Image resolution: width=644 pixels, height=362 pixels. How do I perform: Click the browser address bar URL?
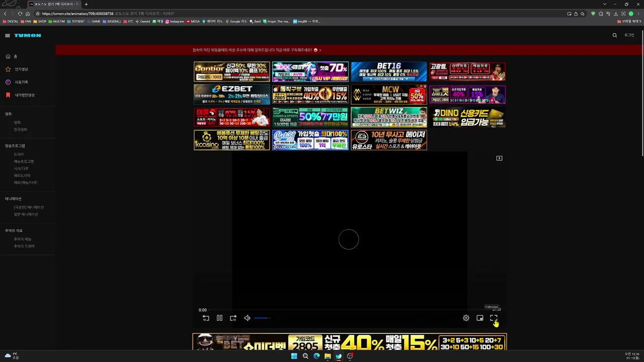[x=77, y=14]
